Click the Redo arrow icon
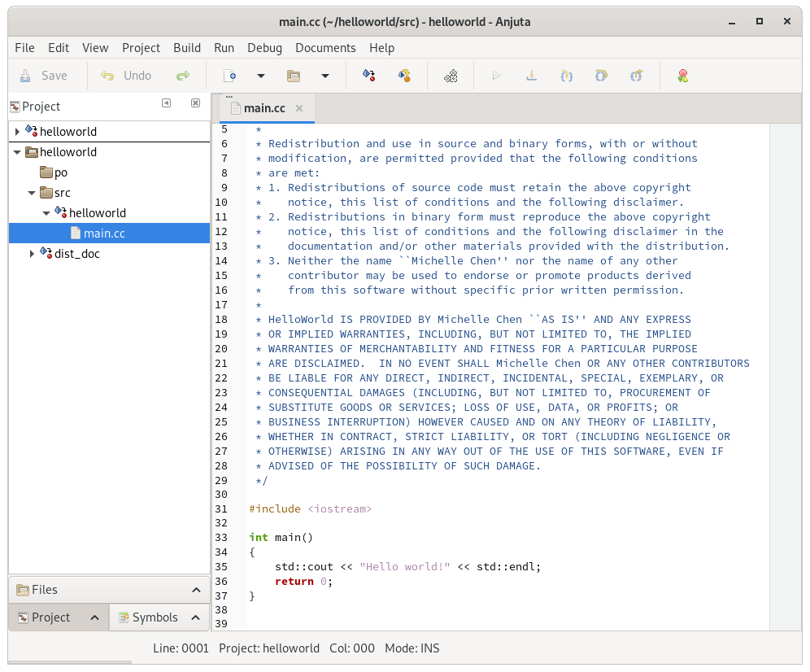This screenshot has width=810, height=672. tap(183, 76)
